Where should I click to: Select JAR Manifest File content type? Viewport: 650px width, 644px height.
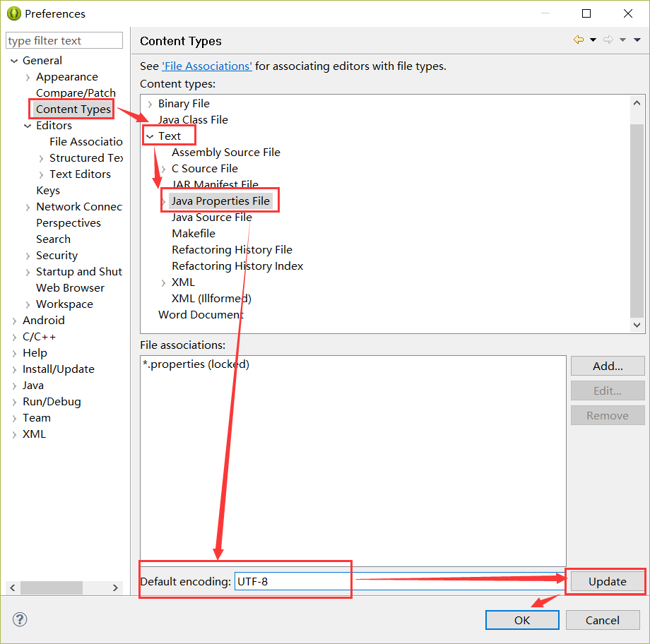[x=215, y=184]
